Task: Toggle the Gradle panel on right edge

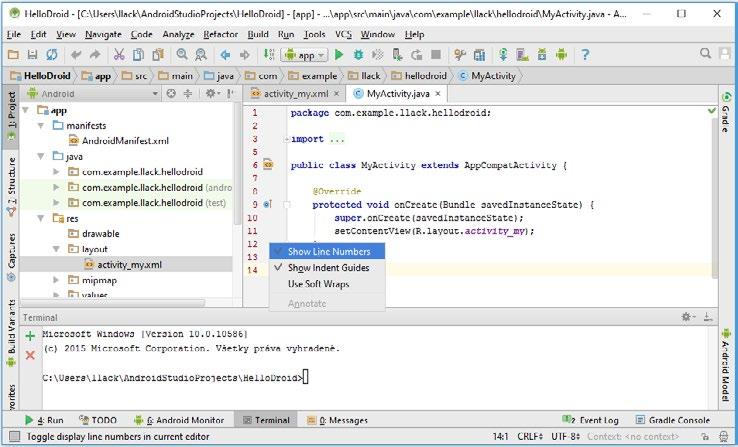Action: pos(726,112)
